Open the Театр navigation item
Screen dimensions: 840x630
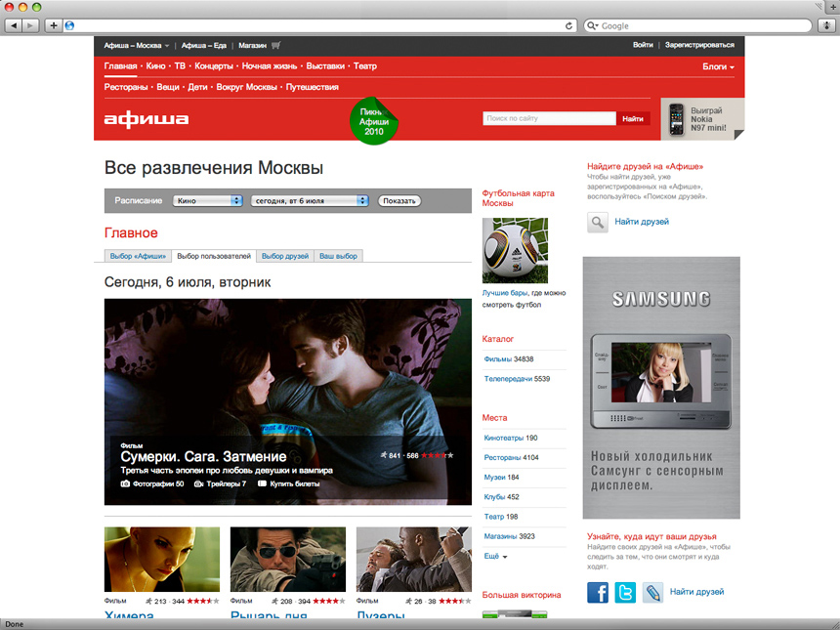coord(365,66)
